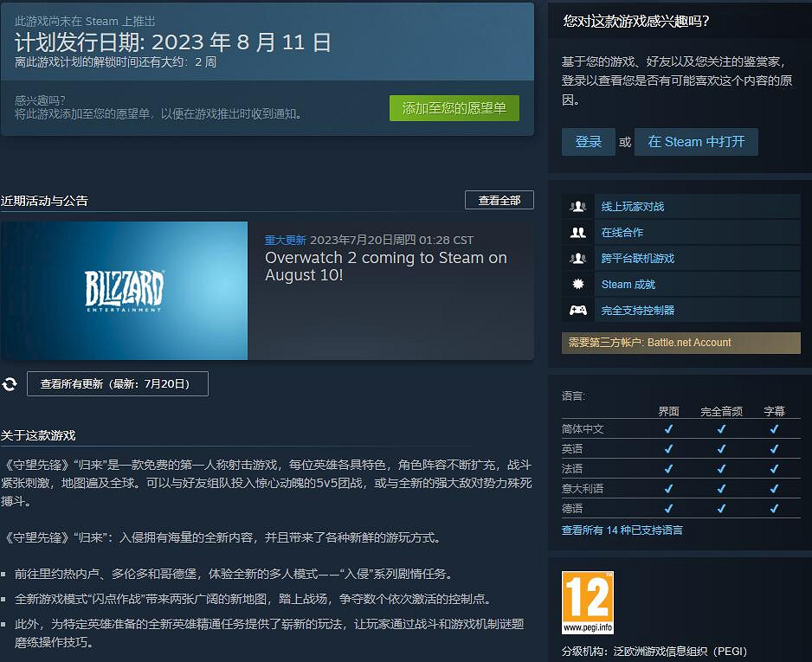Click the 在线合作 co-op players icon

click(578, 232)
